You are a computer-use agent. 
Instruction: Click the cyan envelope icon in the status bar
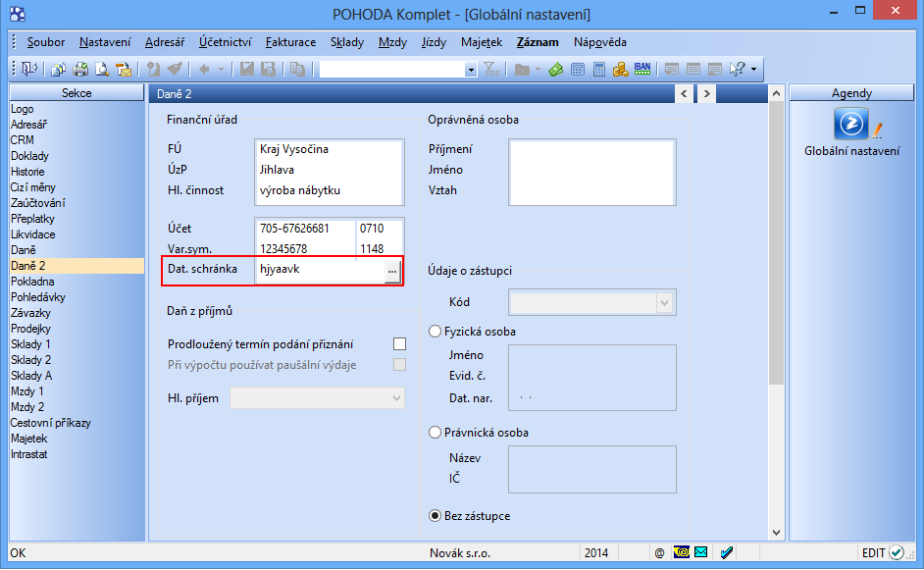coord(700,552)
